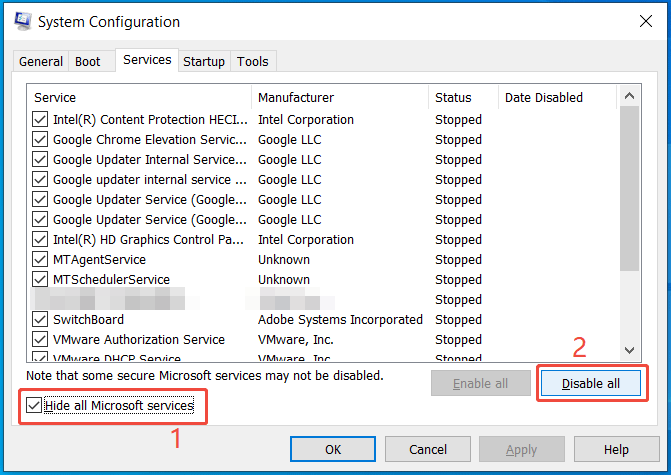Uncheck MTSchedulerService checkbox

tap(40, 279)
